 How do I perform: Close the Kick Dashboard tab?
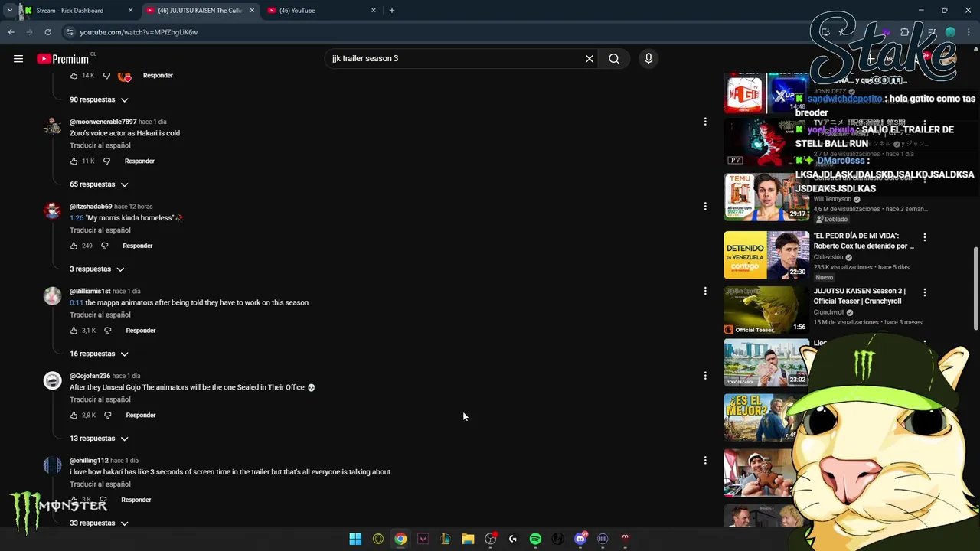click(130, 11)
